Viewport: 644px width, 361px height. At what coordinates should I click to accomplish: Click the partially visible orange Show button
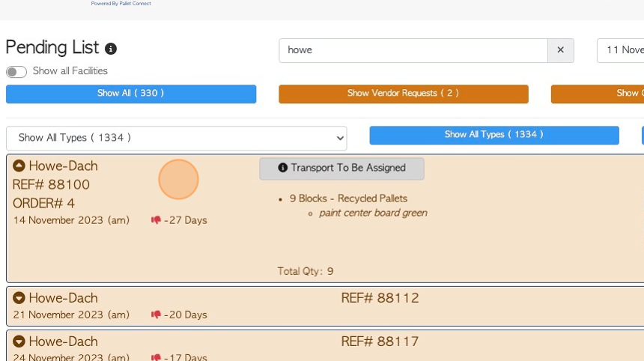pyautogui.click(x=598, y=94)
